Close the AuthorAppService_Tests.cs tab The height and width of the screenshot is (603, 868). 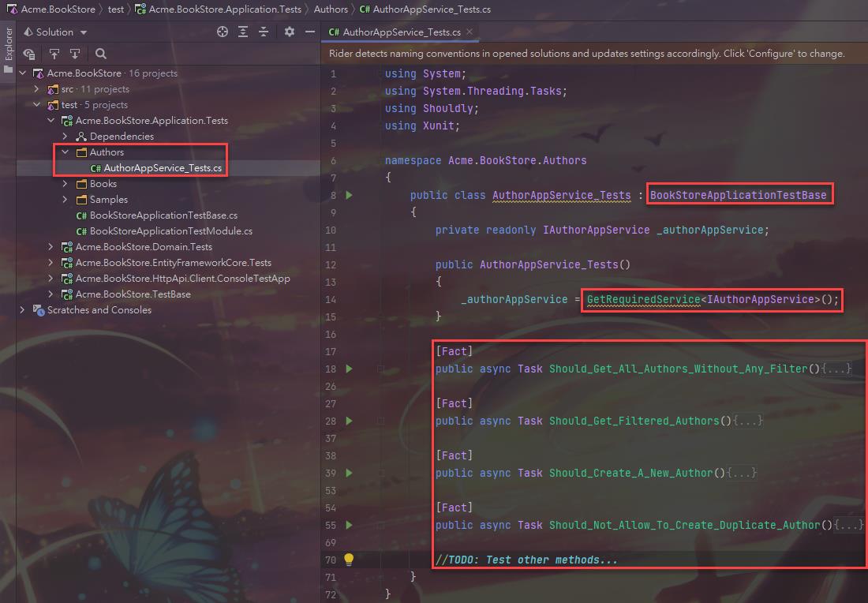click(x=470, y=32)
